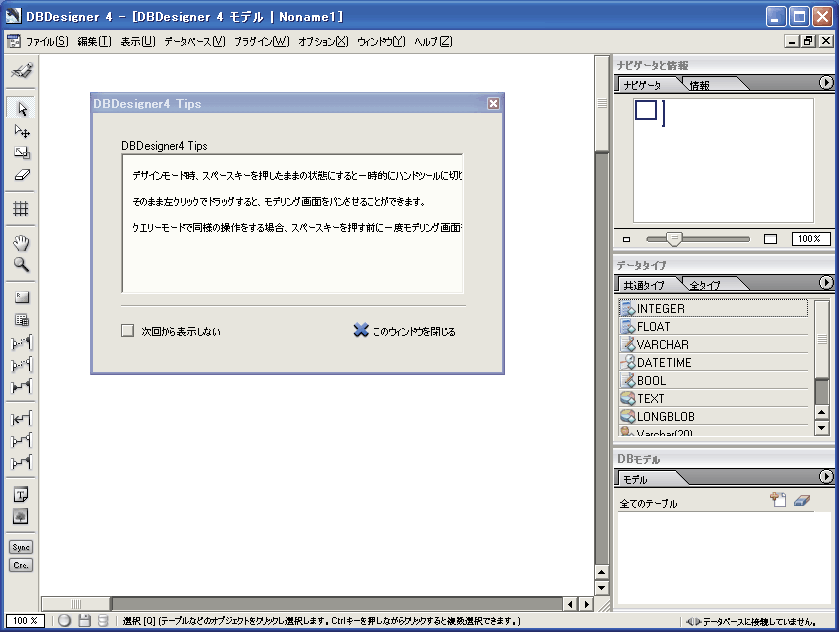The width and height of the screenshot is (839, 632).
Task: Select the resize object tool
Action: [21, 153]
